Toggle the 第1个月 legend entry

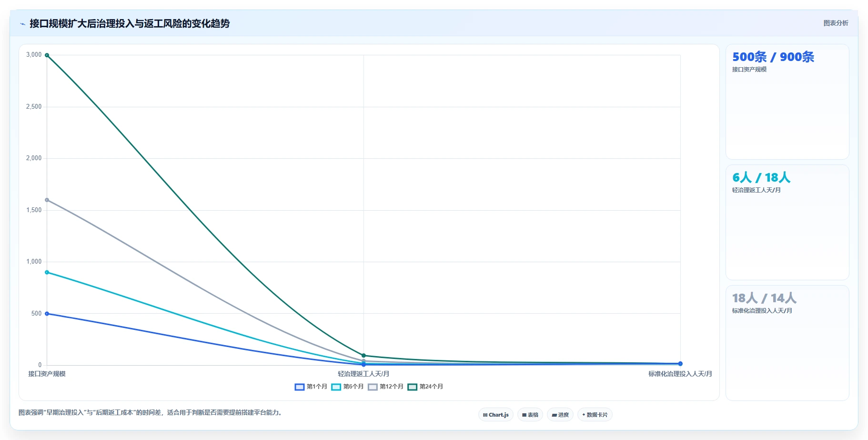[311, 387]
